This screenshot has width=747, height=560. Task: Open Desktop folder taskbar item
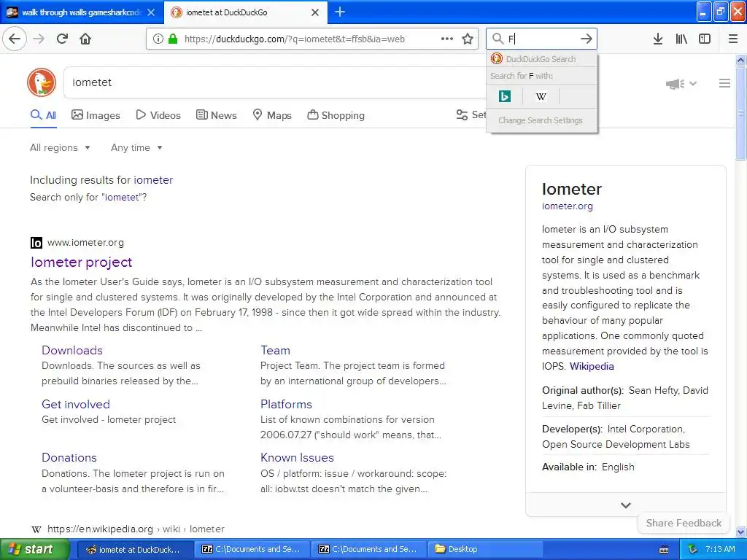[x=485, y=550]
